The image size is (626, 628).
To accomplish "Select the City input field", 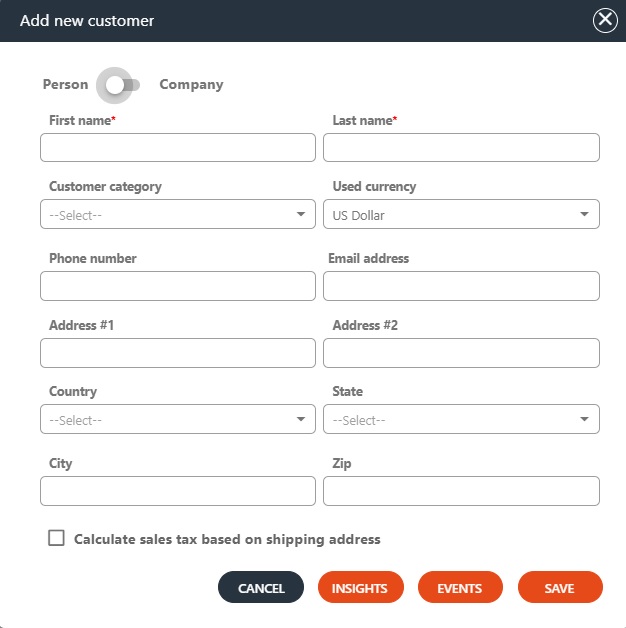I will [x=178, y=491].
